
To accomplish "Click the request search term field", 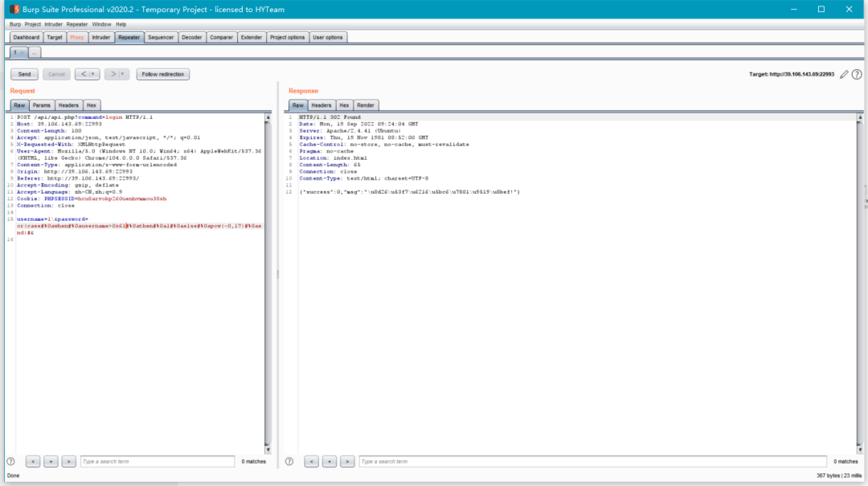I will [x=158, y=461].
